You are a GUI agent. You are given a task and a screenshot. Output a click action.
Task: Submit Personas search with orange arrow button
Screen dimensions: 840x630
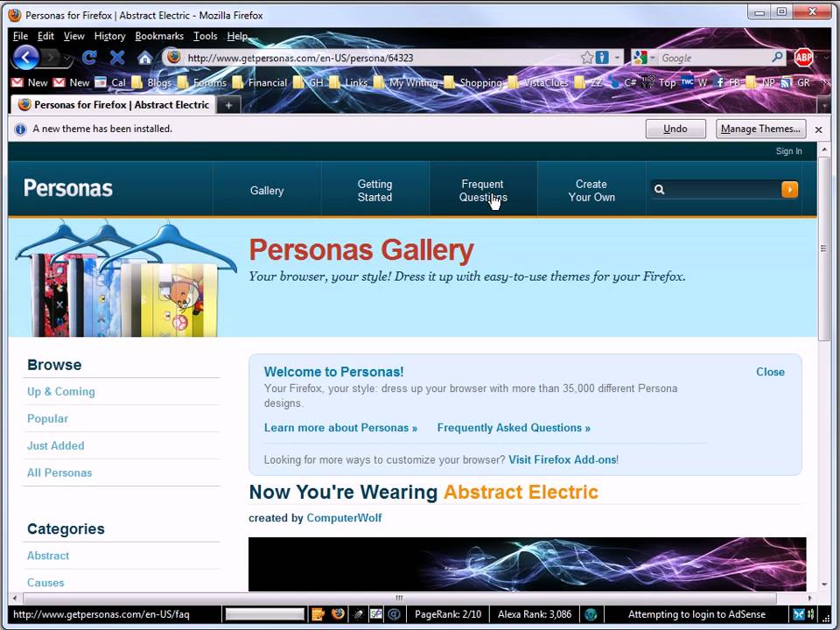pos(789,189)
